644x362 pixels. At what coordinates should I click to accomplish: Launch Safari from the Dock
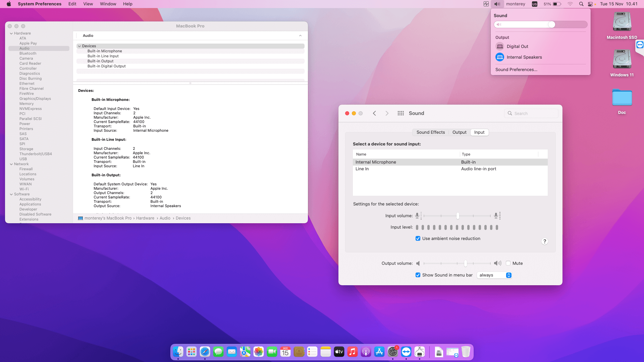205,352
